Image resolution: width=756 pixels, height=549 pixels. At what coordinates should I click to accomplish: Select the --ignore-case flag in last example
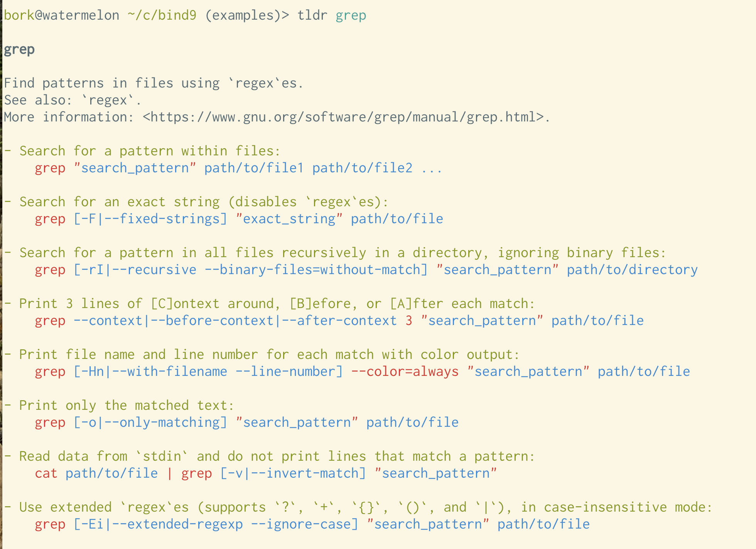point(305,524)
